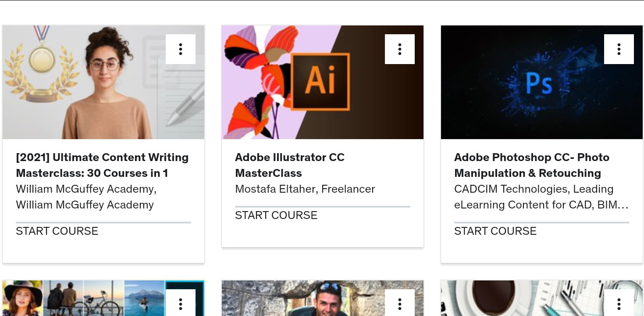Click progress bar on Adobe Photoshop CC card
The image size is (644, 316).
(542, 223)
